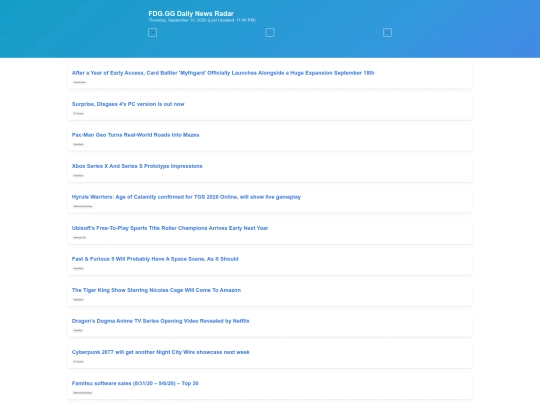540x405 pixels.
Task: Click the source tag below Pac-Man Geo headline
Action: pos(78,144)
